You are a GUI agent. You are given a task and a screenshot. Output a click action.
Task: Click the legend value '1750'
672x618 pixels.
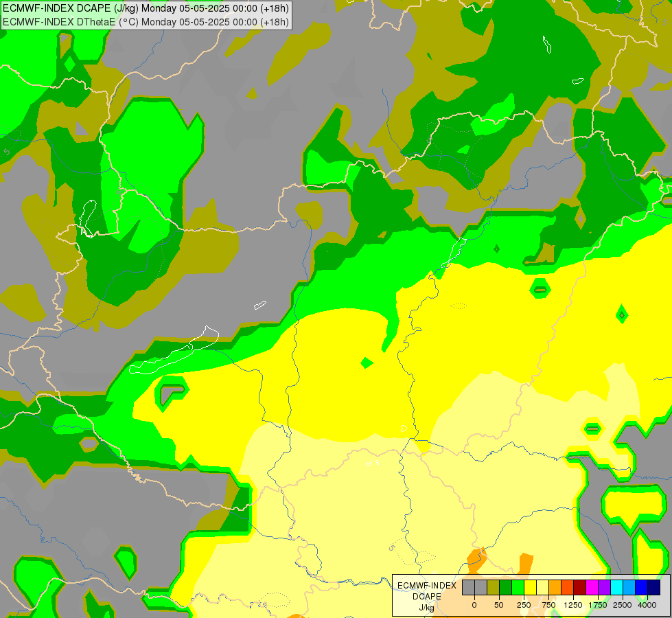tap(598, 605)
